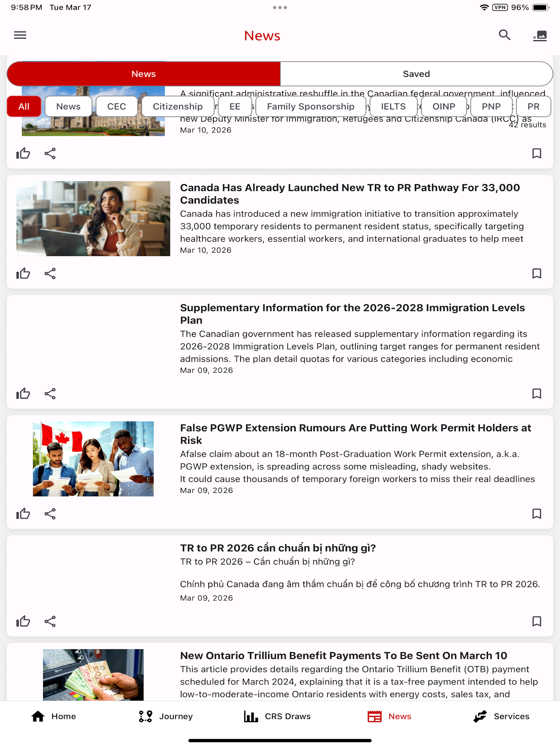Like the TR to PR Pathway 33,000 article
Image resolution: width=560 pixels, height=747 pixels.
(23, 274)
